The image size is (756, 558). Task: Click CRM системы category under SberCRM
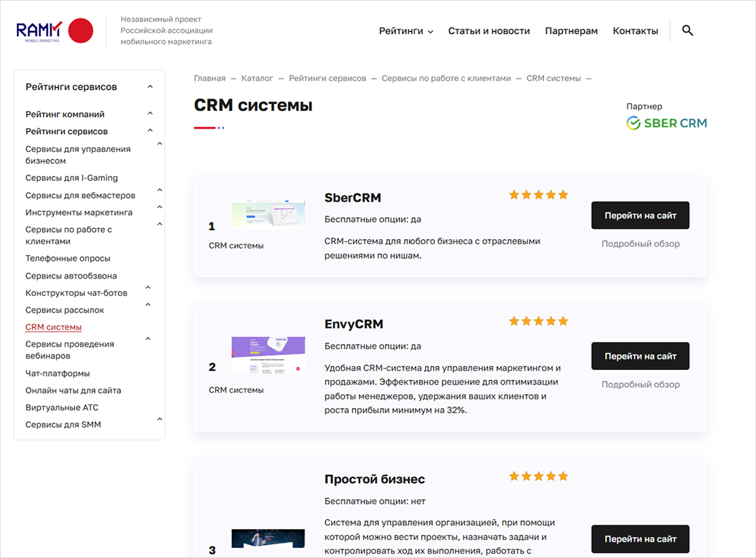point(236,245)
